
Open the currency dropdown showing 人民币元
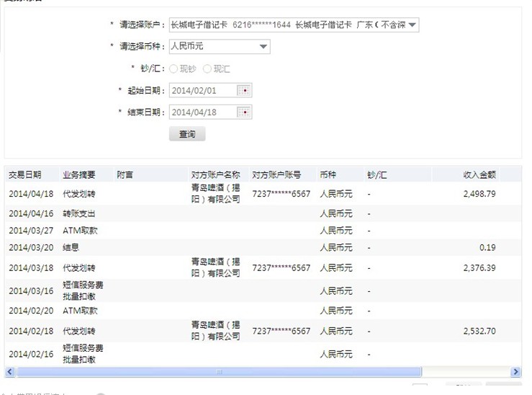(220, 47)
